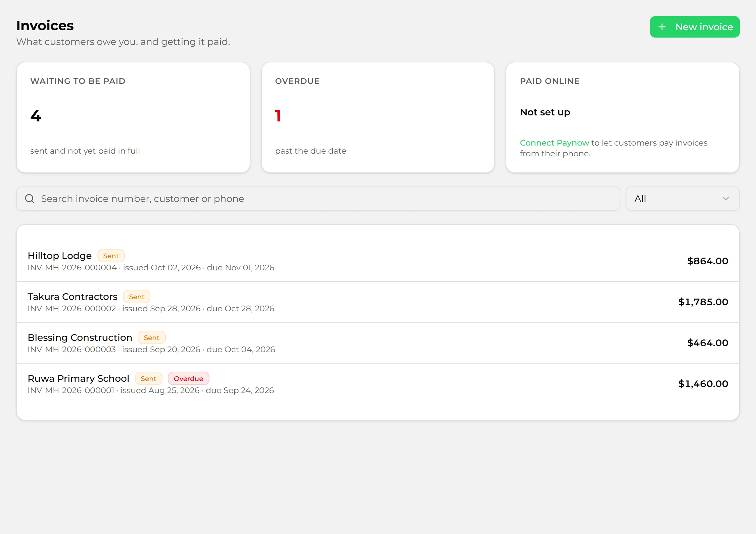Click the Invoices page heading

pyautogui.click(x=45, y=25)
